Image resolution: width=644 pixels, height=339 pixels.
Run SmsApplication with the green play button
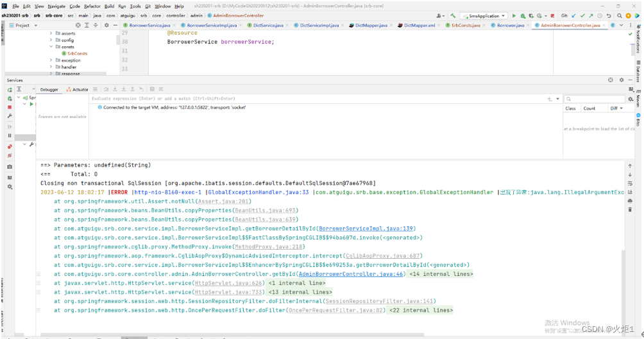pos(514,15)
